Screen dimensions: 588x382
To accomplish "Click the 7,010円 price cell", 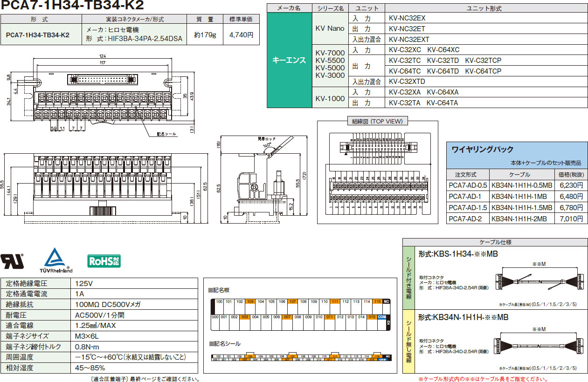I will pos(571,218).
